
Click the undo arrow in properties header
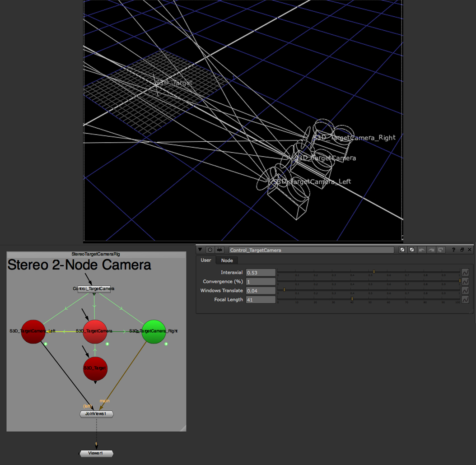(422, 250)
